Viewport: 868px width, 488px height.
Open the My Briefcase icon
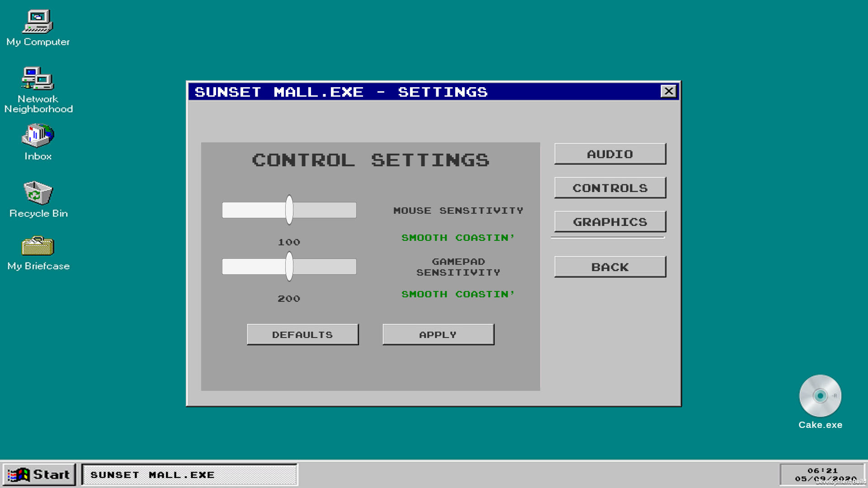[38, 246]
